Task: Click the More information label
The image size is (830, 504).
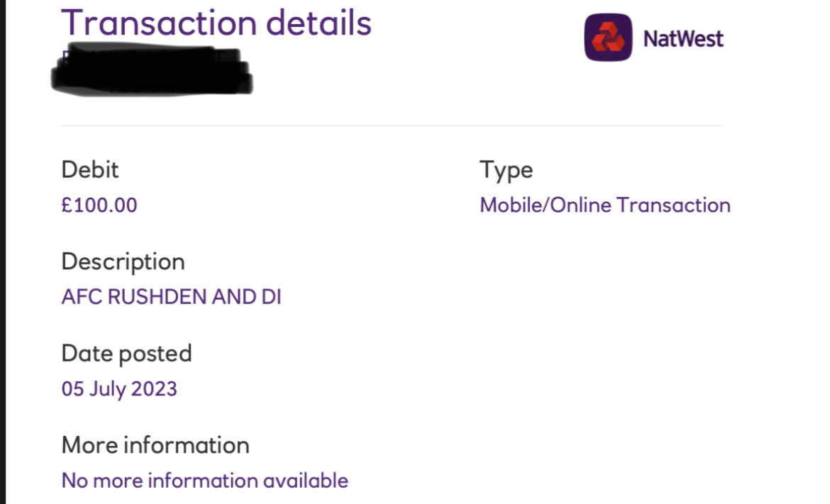Action: pos(155,445)
